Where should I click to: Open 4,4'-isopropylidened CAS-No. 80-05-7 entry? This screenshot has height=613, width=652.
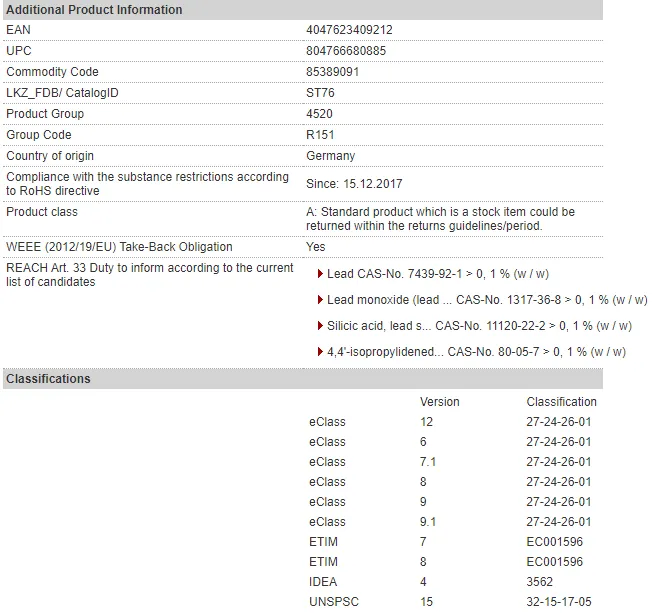coord(476,352)
